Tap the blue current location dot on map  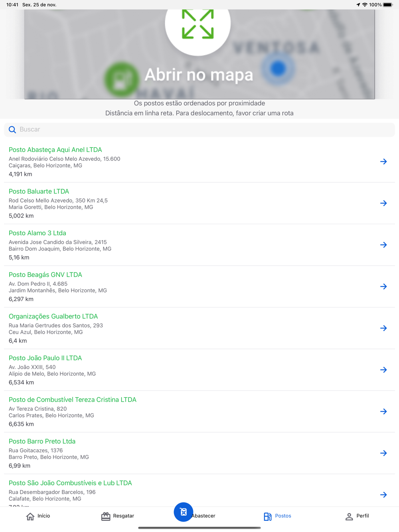click(x=278, y=69)
